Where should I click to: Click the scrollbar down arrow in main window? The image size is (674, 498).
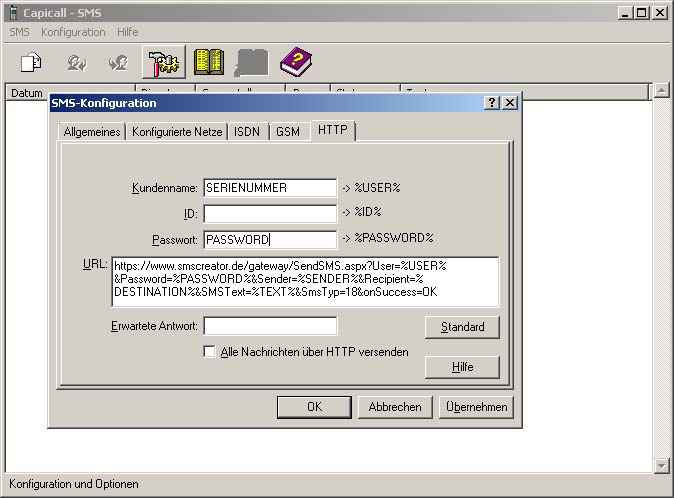point(660,465)
